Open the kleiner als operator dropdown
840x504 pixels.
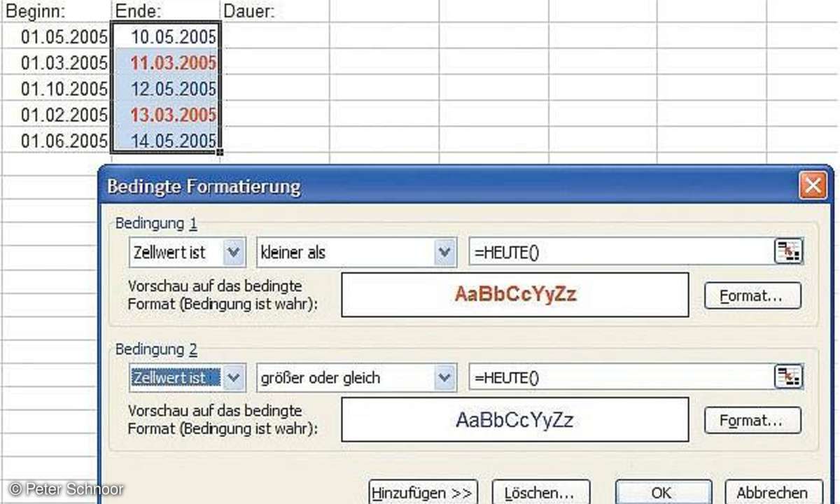(444, 252)
